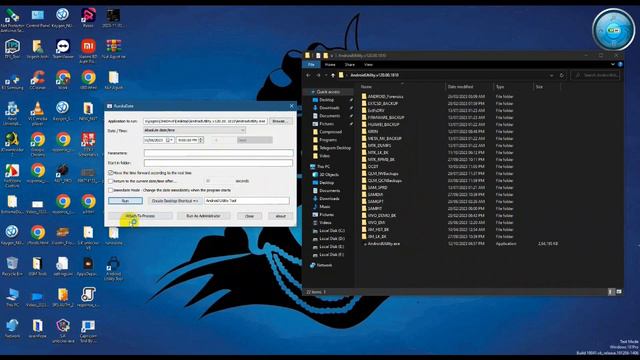
Task: Launch the CCleaner desktop shortcut
Action: click(x=38, y=80)
